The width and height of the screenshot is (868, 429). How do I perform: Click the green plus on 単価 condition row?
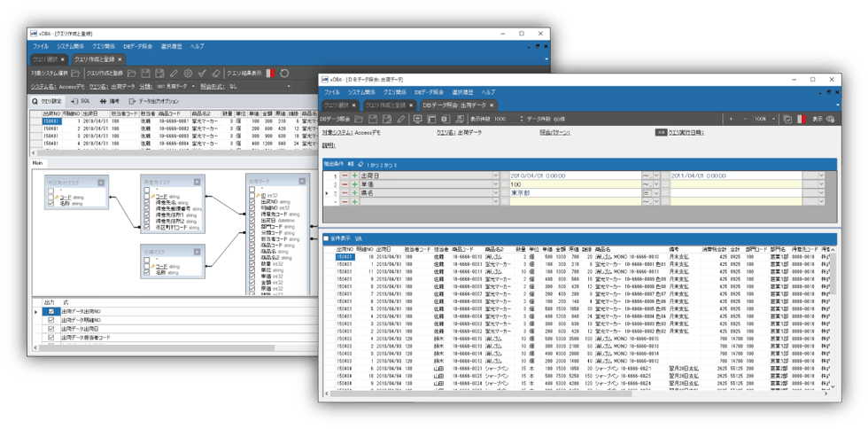click(x=354, y=183)
